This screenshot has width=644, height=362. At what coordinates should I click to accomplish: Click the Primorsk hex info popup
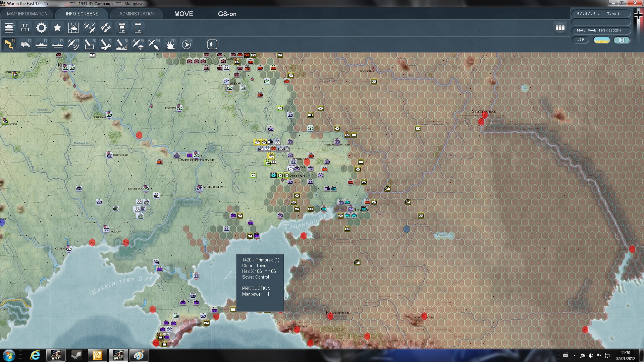click(260, 283)
